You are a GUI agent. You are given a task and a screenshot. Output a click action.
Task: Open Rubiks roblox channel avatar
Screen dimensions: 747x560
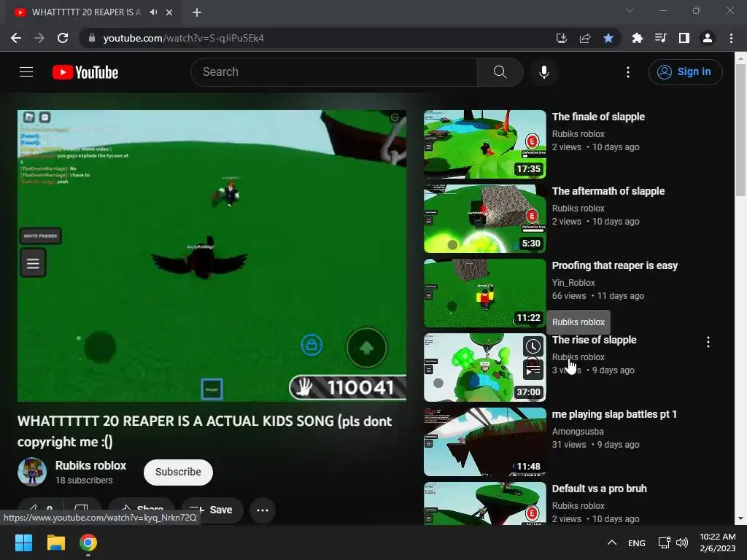(32, 472)
